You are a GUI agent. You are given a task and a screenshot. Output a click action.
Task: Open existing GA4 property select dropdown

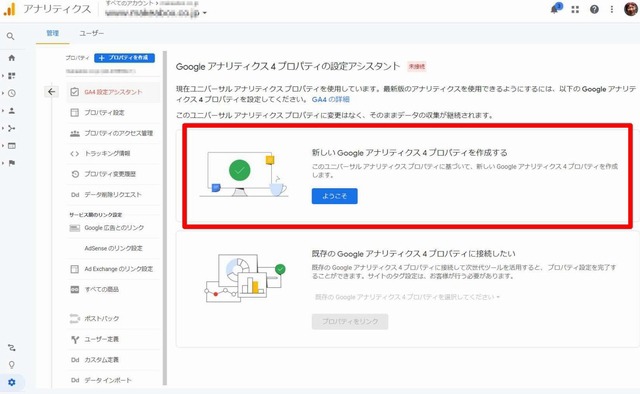point(407,297)
